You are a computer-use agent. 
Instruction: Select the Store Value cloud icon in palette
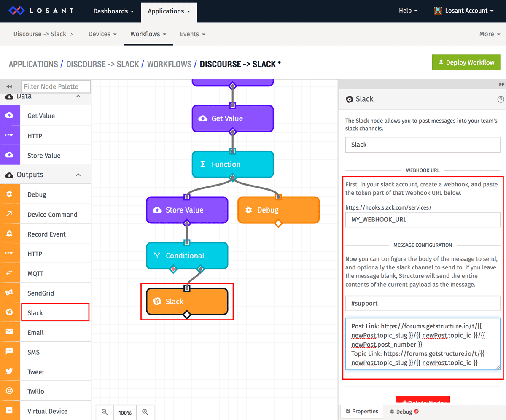[x=9, y=155]
